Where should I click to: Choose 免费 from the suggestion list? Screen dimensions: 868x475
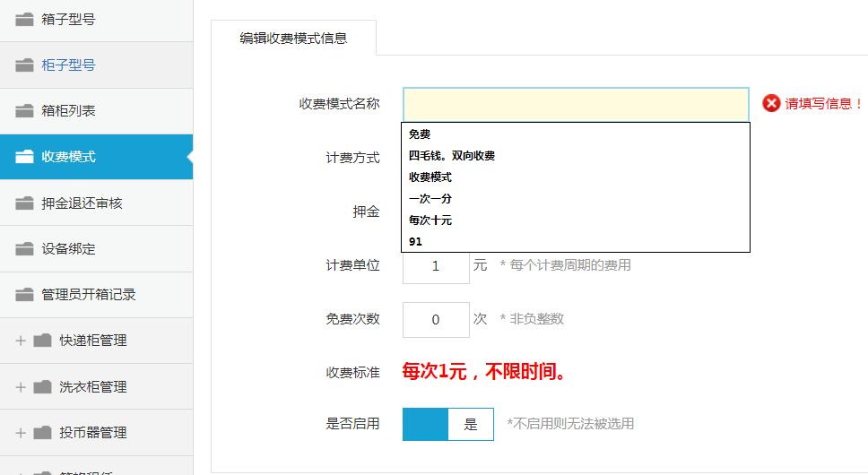(420, 134)
